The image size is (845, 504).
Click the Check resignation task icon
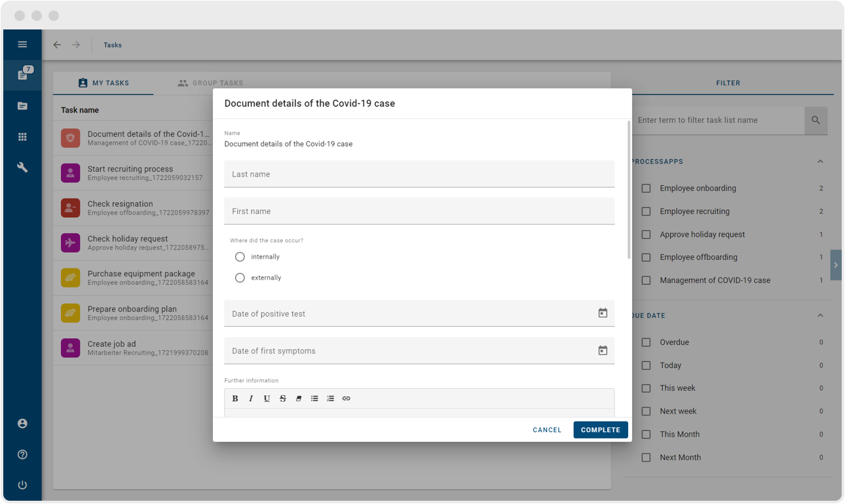(x=71, y=208)
